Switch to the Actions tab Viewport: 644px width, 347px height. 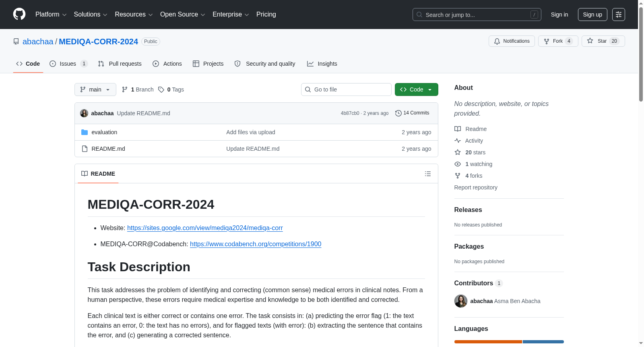tap(167, 64)
